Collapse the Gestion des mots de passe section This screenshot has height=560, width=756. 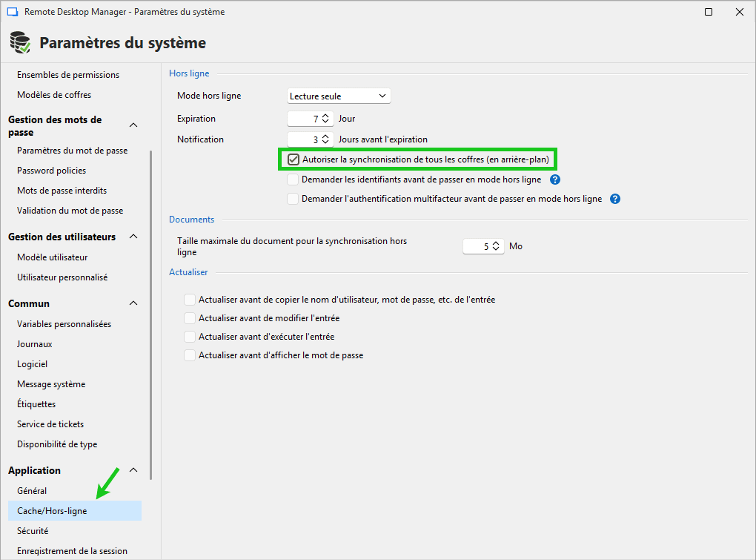pos(133,125)
